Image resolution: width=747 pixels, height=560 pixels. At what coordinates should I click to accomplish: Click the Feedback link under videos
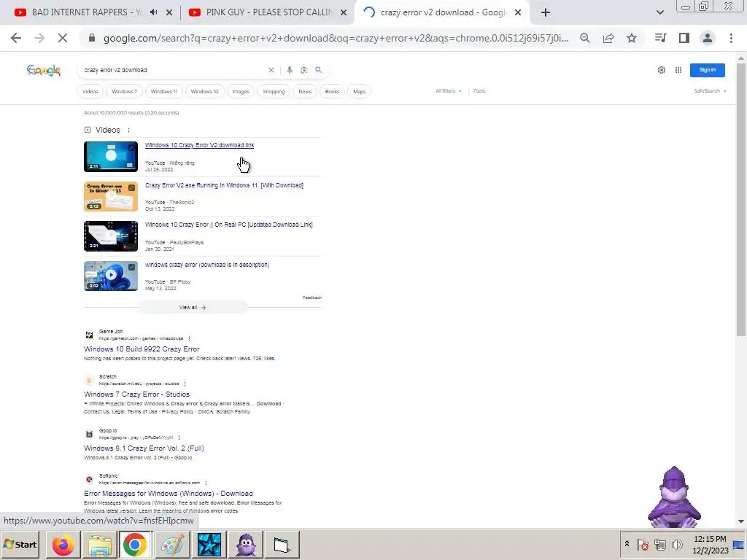point(312,297)
